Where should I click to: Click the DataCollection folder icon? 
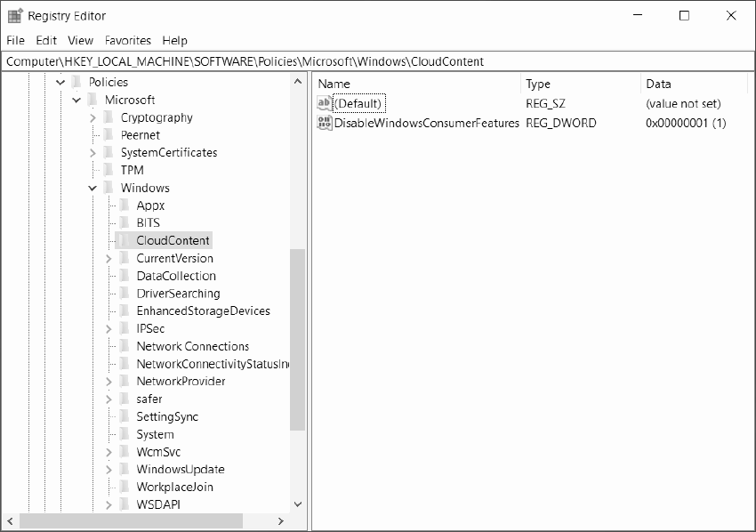click(x=125, y=276)
